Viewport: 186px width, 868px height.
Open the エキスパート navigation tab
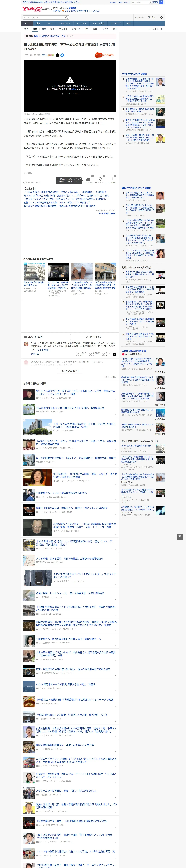click(x=64, y=24)
